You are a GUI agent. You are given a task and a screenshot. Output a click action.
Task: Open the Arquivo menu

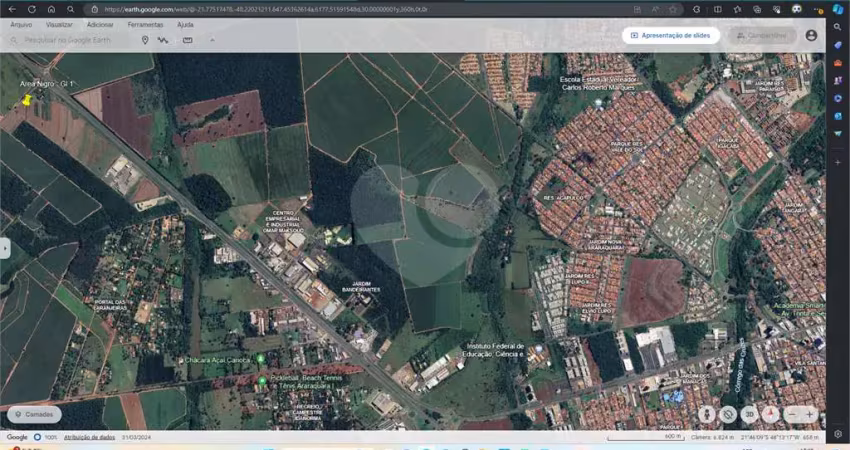21,24
